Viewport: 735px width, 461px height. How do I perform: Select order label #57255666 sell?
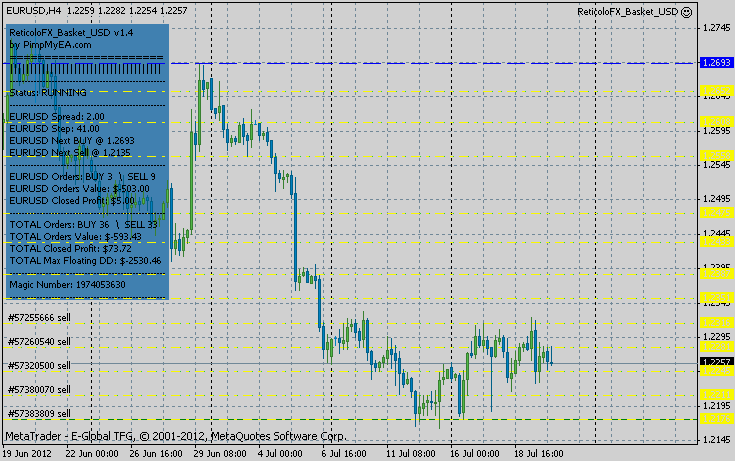39,318
